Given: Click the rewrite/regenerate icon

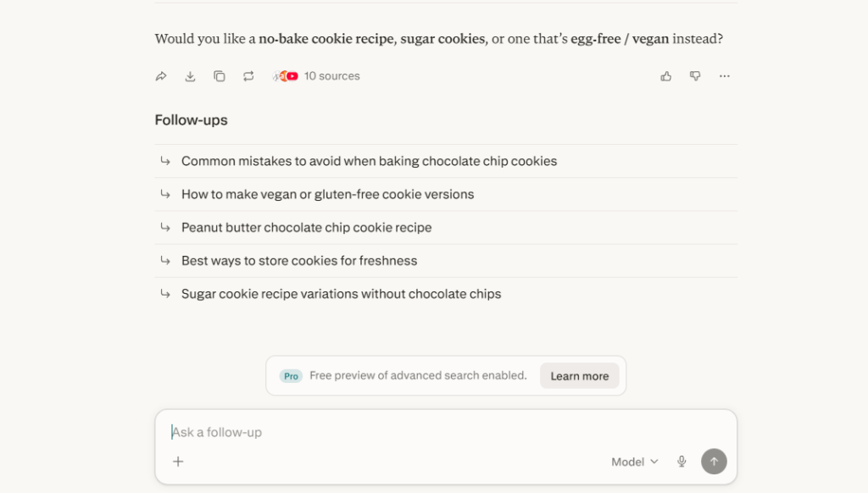Looking at the screenshot, I should (x=248, y=76).
